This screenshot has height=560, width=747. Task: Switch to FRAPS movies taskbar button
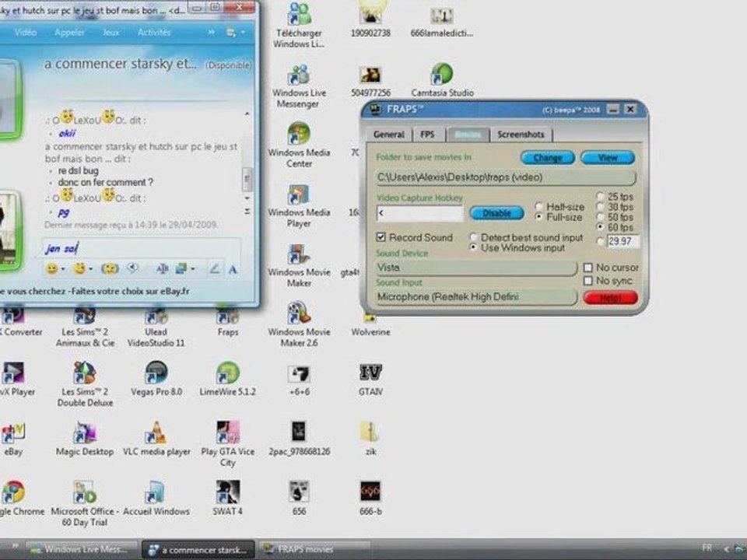(314, 550)
